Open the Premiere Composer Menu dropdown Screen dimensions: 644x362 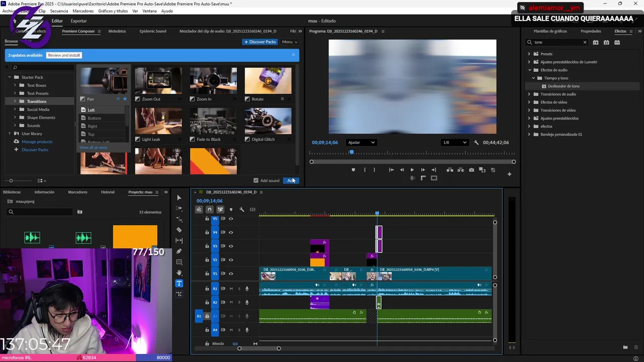pos(289,42)
